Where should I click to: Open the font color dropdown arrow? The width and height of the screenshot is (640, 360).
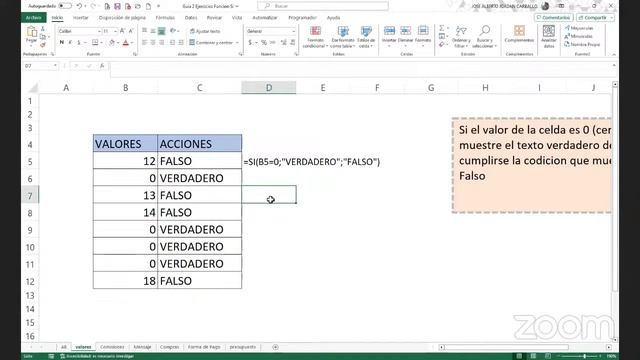(x=132, y=42)
